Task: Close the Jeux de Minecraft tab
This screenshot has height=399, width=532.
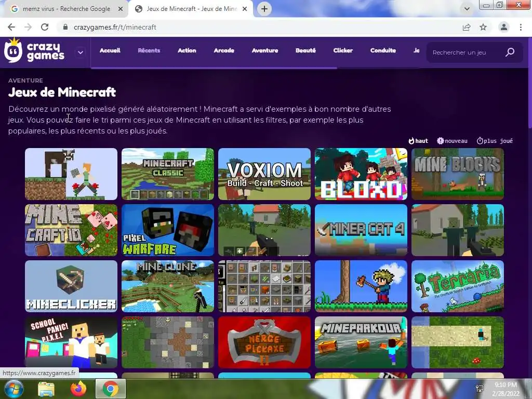Action: [245, 9]
